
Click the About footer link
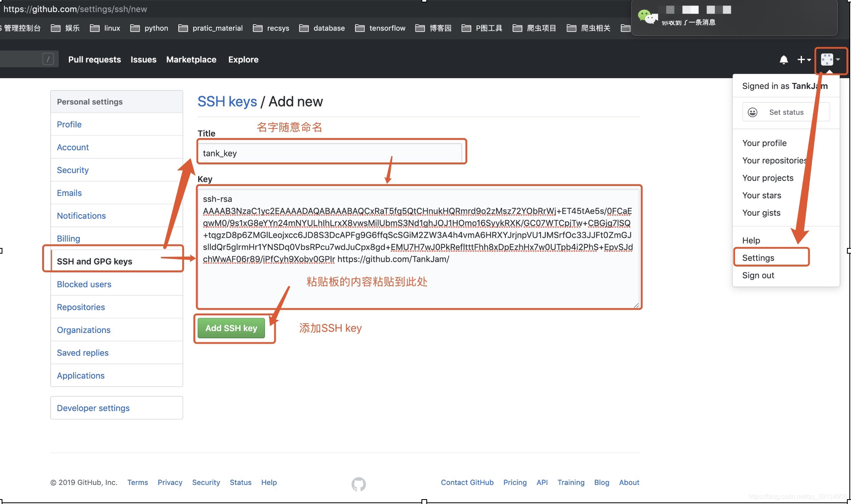629,483
